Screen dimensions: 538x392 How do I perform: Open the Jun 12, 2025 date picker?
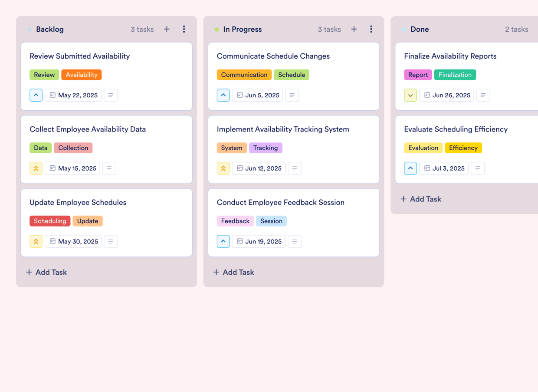(x=259, y=168)
